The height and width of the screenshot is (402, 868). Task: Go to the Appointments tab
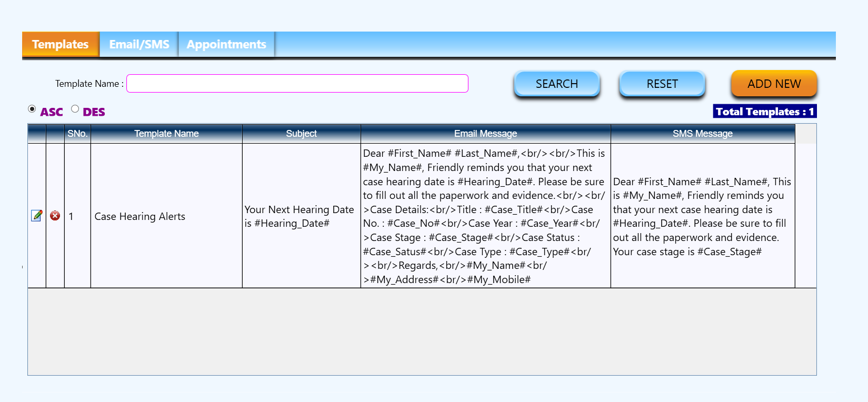pos(226,44)
